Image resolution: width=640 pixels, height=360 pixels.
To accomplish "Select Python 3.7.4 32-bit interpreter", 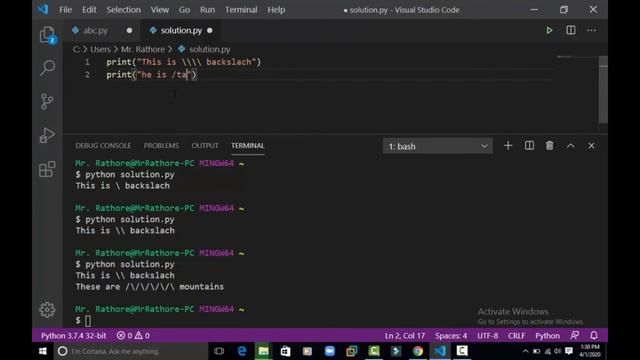I will point(73,336).
